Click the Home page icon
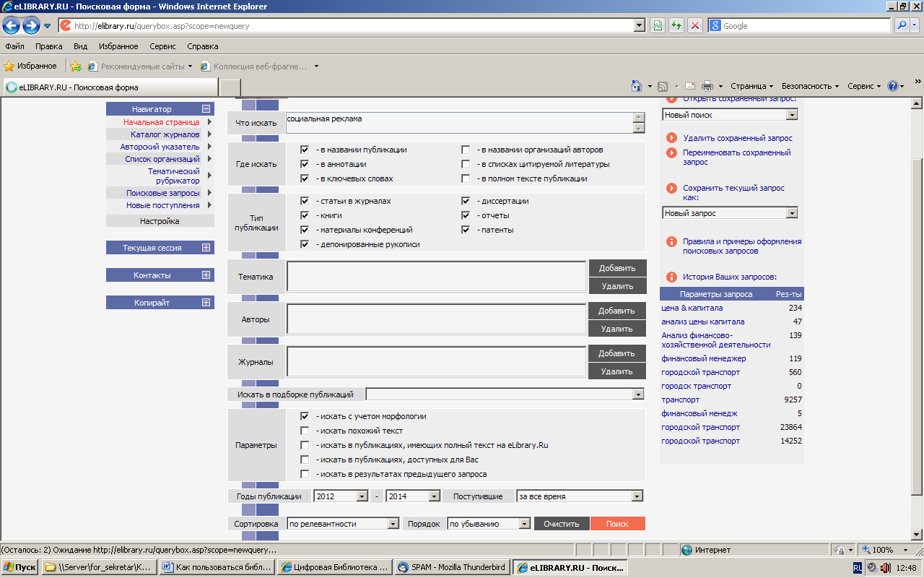924x578 pixels. coord(637,85)
